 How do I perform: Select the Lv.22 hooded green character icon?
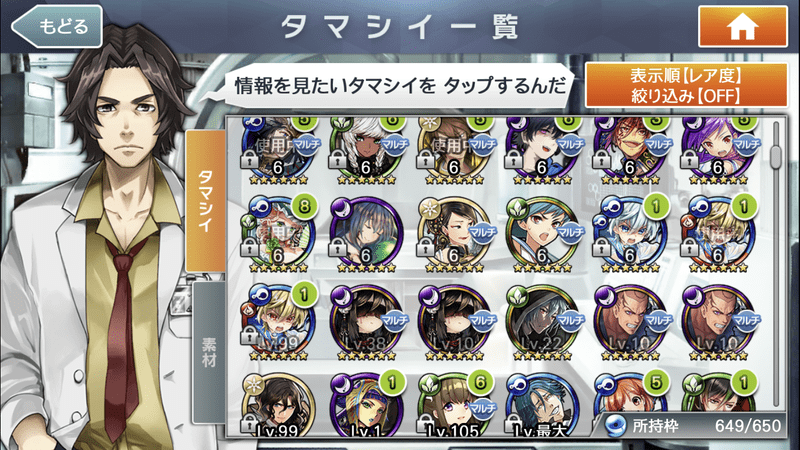[x=542, y=321]
